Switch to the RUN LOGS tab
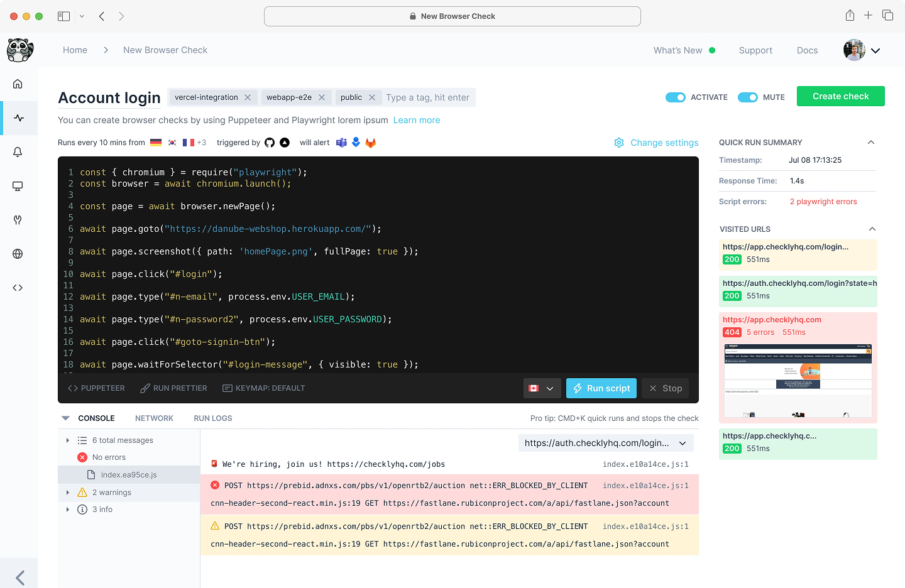 pyautogui.click(x=213, y=418)
